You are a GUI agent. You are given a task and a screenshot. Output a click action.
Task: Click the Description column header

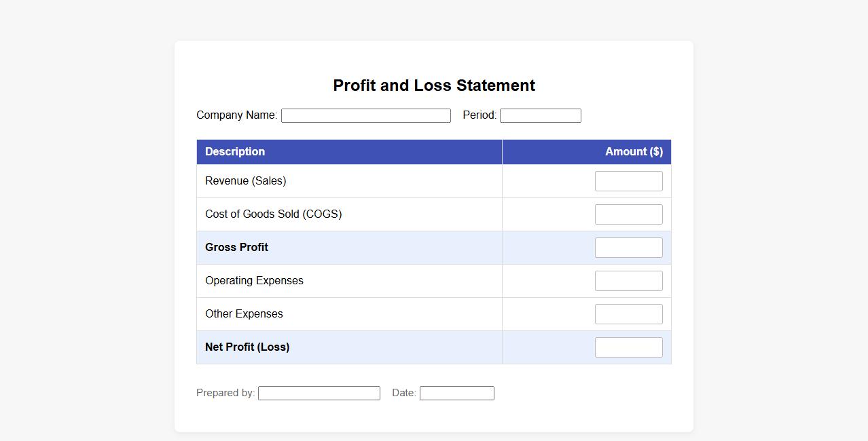click(x=235, y=152)
